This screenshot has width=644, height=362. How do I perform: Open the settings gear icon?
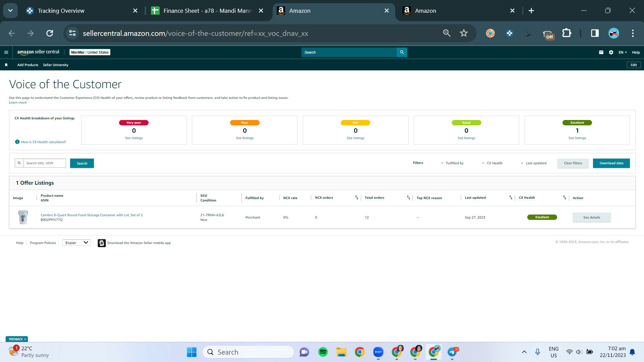[x=611, y=52]
